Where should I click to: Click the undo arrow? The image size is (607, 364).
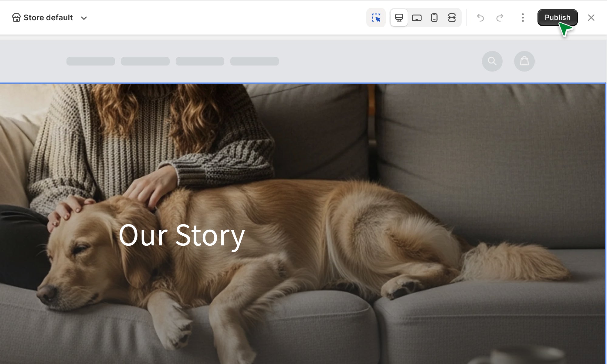pyautogui.click(x=480, y=18)
